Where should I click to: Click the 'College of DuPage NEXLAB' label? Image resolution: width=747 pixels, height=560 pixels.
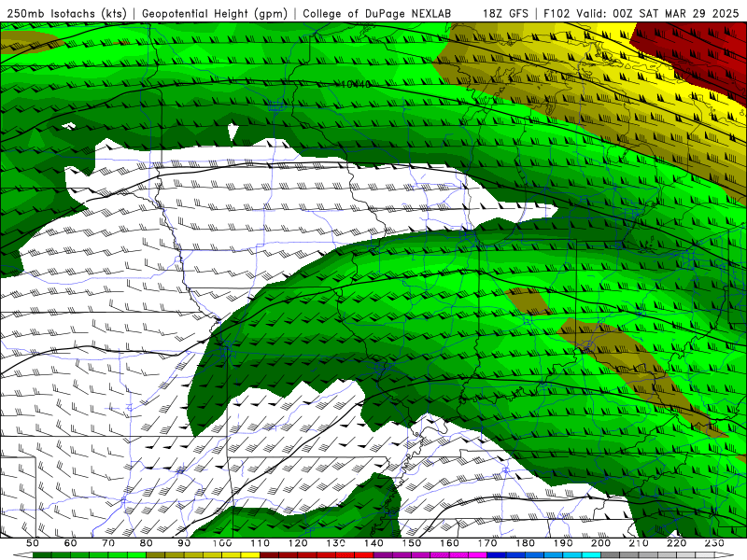pos(376,14)
